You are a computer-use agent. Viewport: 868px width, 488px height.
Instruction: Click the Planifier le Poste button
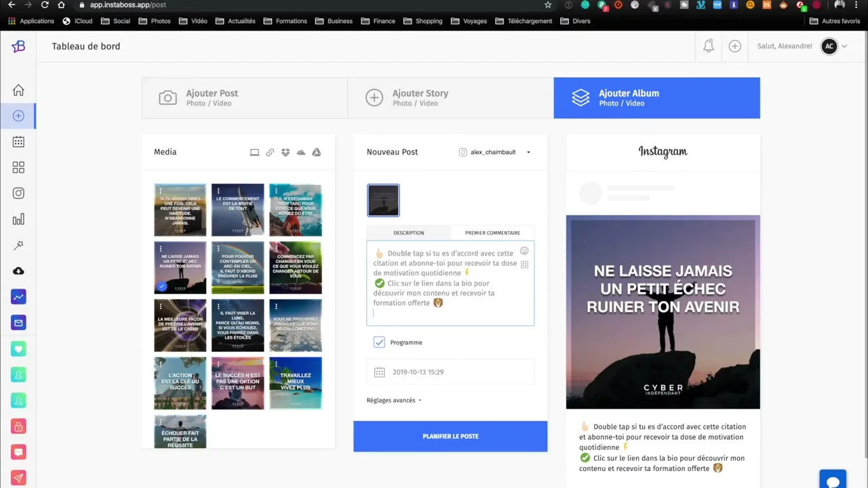(x=450, y=436)
